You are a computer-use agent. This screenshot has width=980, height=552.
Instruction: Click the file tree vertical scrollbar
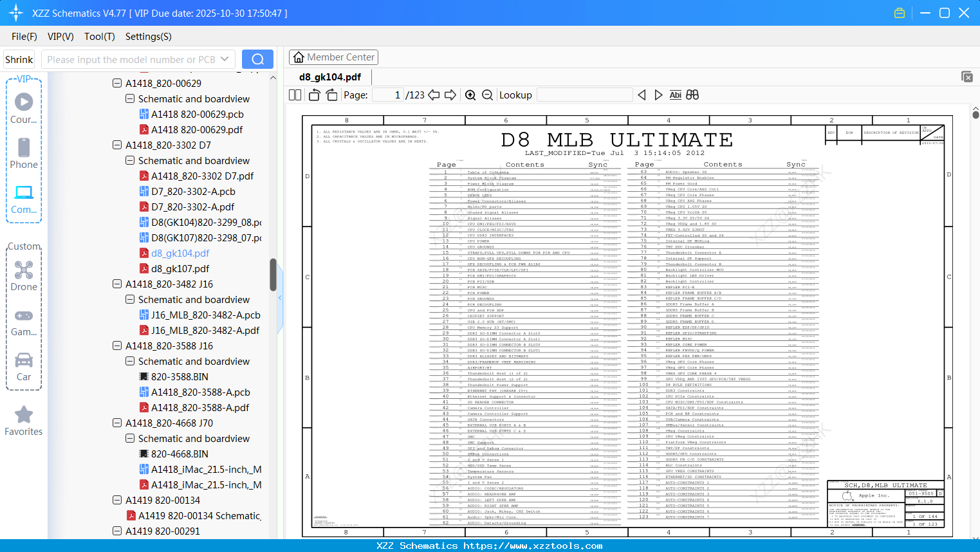tap(273, 275)
